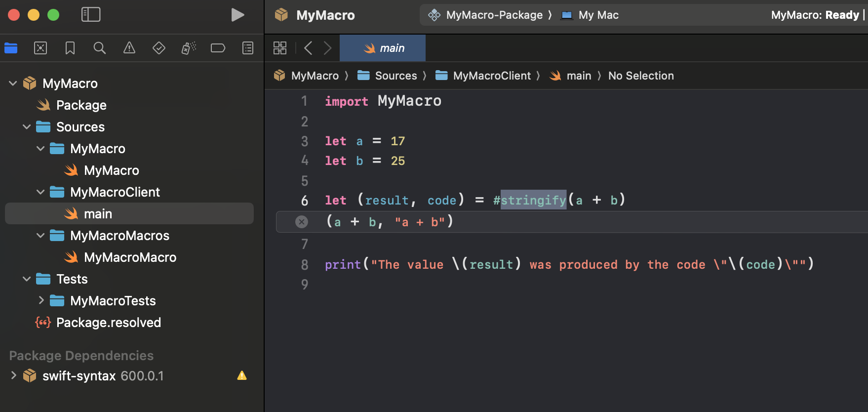Close the macro expansion view
This screenshot has width=868, height=412.
coord(302,222)
